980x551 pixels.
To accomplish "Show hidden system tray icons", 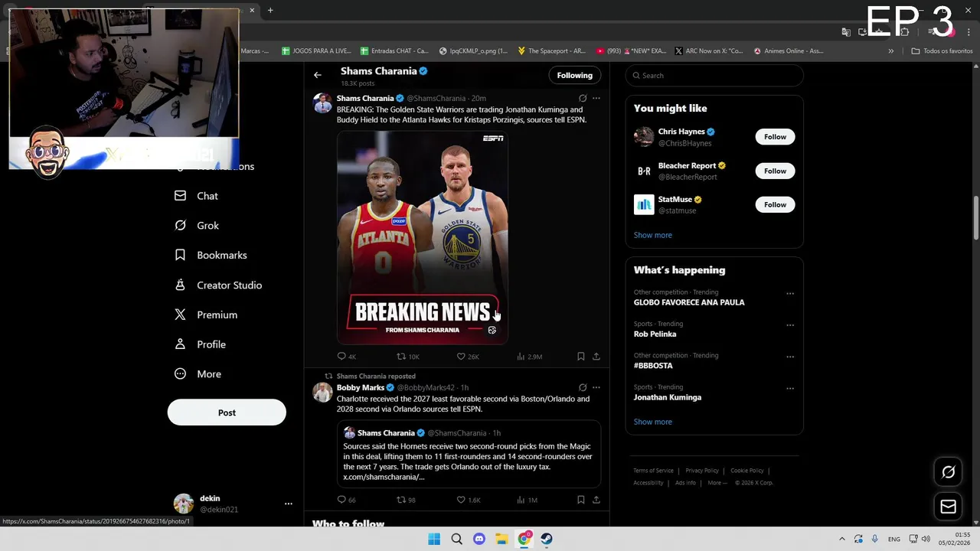I will click(x=842, y=539).
